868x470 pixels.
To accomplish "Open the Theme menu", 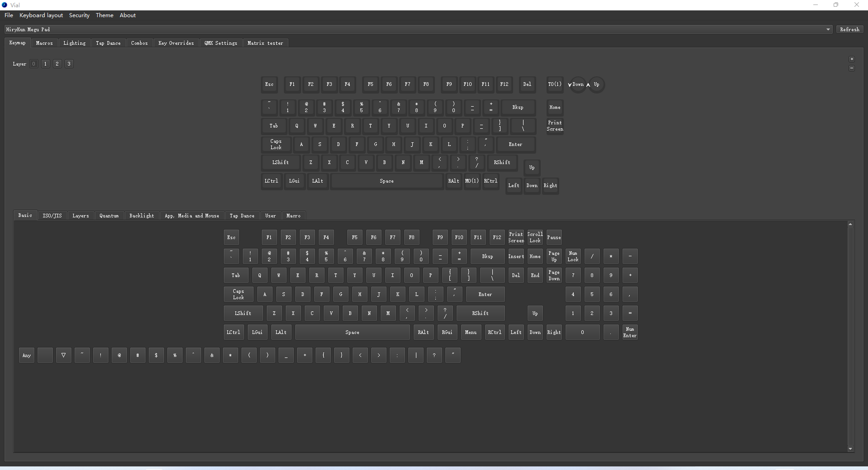I will point(104,15).
